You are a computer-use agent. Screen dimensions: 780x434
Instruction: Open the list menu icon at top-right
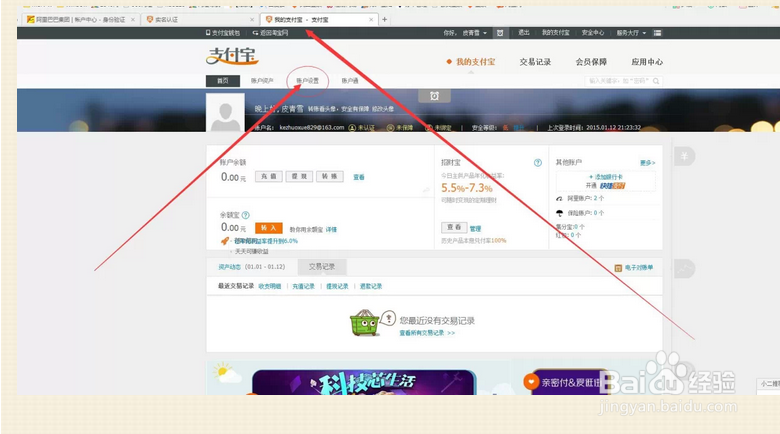(x=657, y=33)
